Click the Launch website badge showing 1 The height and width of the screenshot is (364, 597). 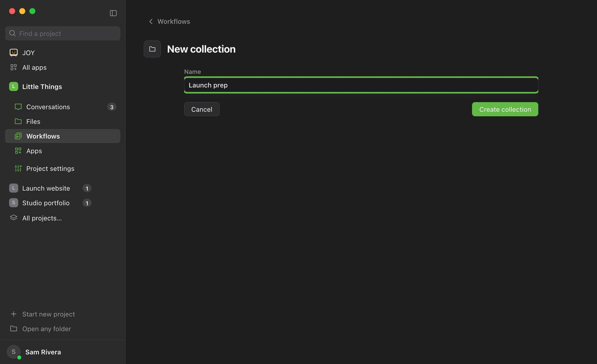[87, 188]
